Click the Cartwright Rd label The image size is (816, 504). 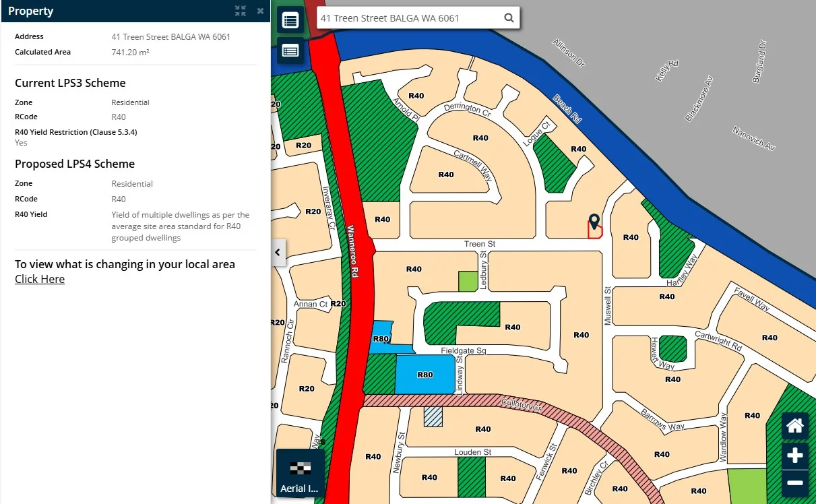click(x=718, y=341)
